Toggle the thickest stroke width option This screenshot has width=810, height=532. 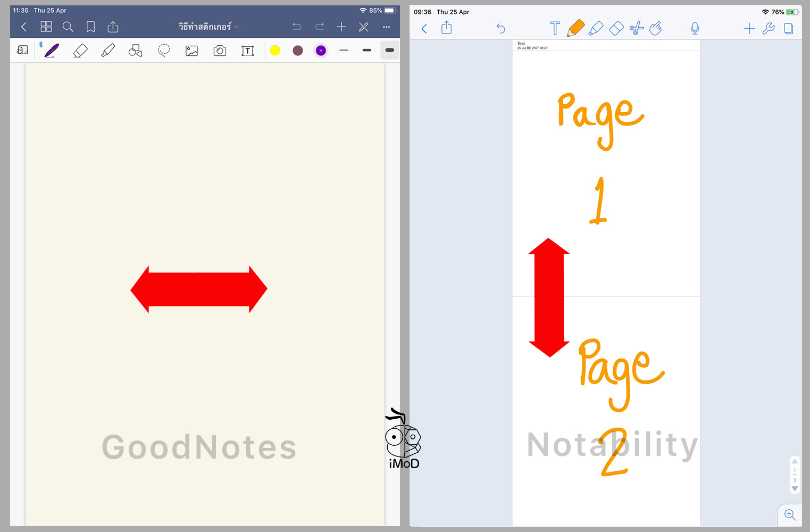[x=389, y=51]
